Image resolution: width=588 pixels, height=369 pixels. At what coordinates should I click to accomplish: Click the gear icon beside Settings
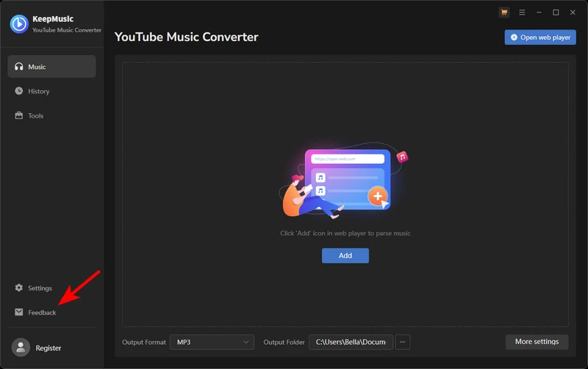pos(19,287)
